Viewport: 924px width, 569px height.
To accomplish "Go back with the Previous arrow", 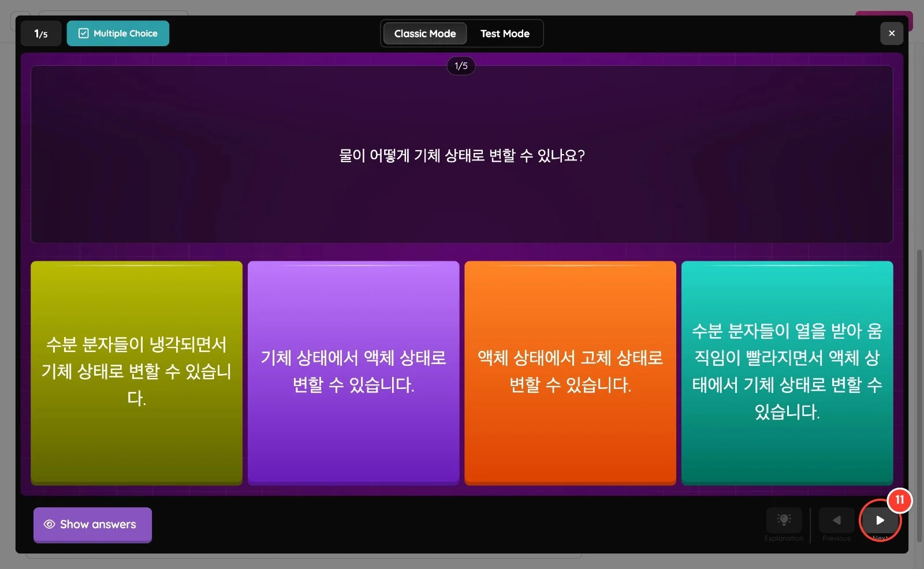I will 836,520.
